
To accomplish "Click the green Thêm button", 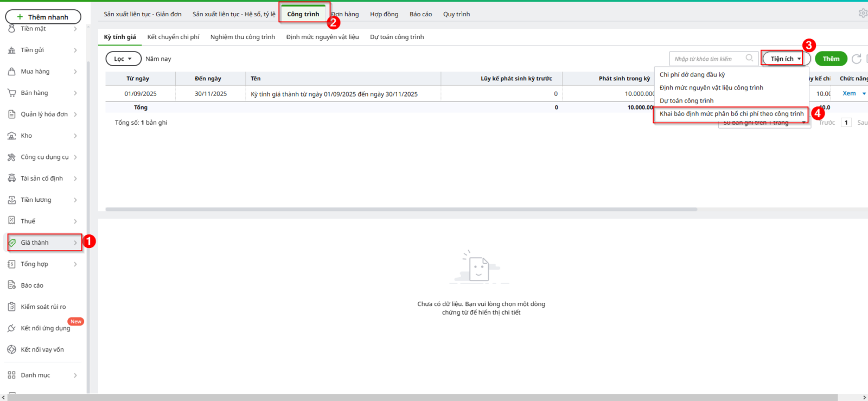I will pos(831,59).
